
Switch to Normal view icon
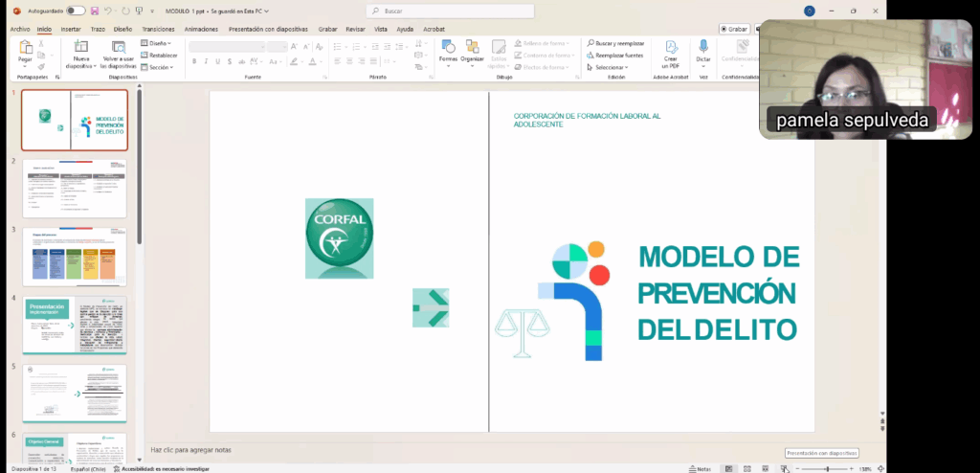tap(728, 468)
